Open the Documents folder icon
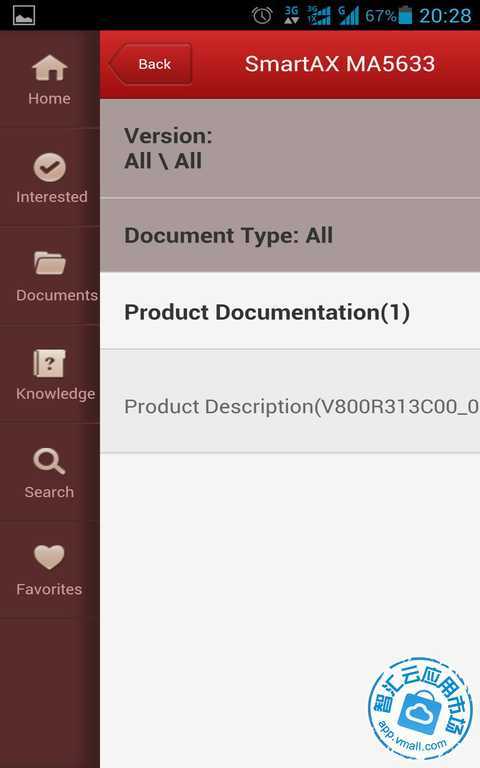 49,263
